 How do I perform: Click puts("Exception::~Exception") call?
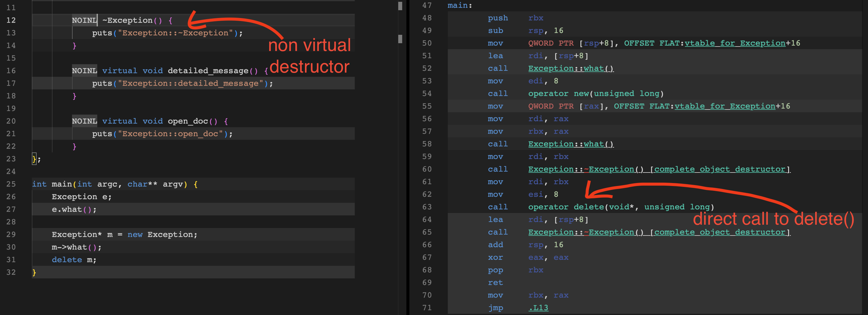[167, 33]
